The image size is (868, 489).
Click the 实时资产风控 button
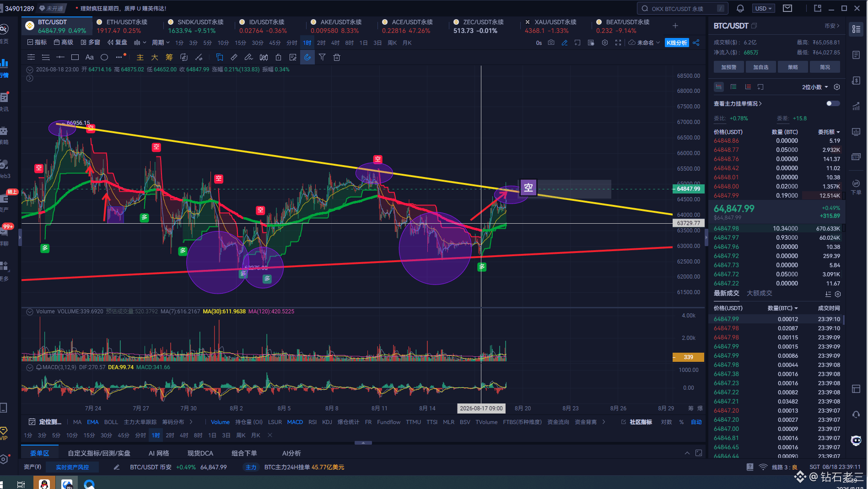pos(72,467)
